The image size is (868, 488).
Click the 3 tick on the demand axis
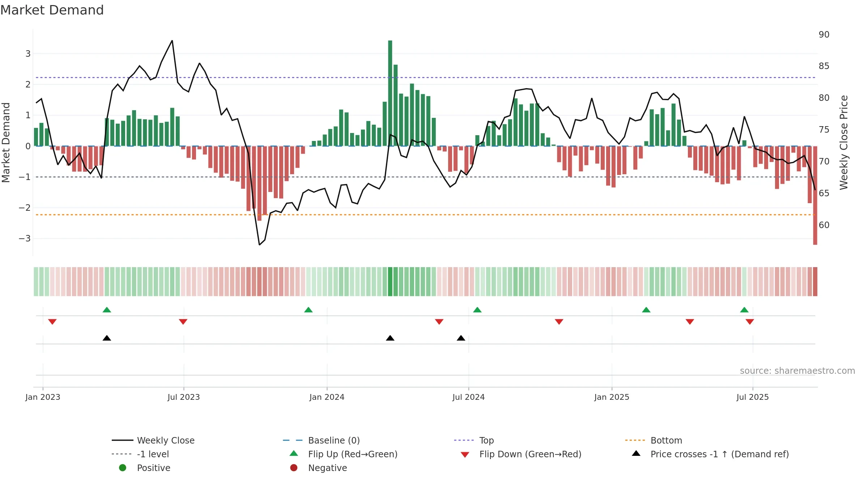(28, 53)
